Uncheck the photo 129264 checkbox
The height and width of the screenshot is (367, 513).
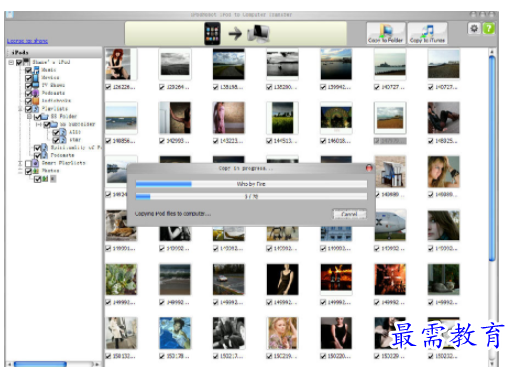tap(162, 87)
